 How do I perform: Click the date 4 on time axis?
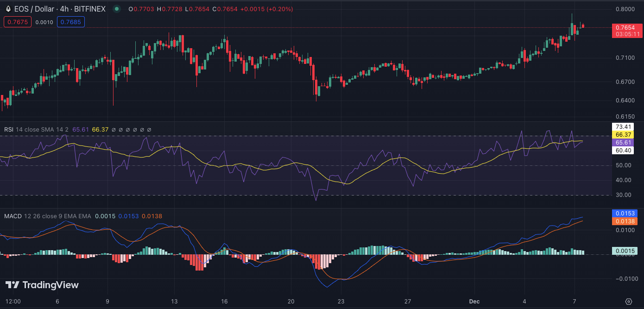[x=524, y=301]
